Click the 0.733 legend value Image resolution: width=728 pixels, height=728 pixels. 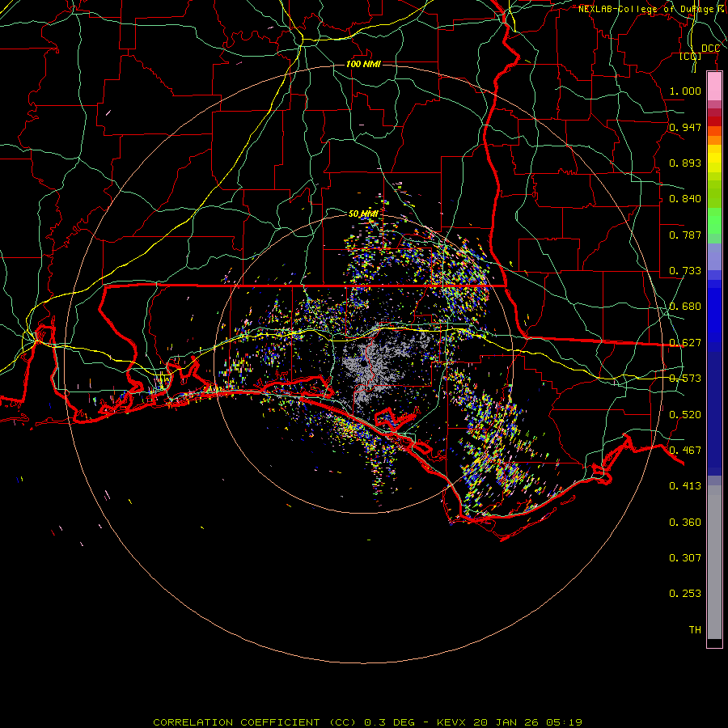tap(685, 271)
